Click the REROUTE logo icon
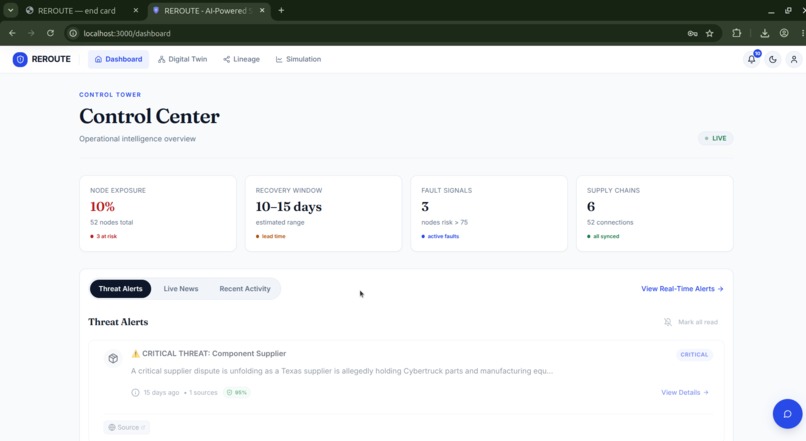Viewport: 806px width, 441px height. pos(20,60)
